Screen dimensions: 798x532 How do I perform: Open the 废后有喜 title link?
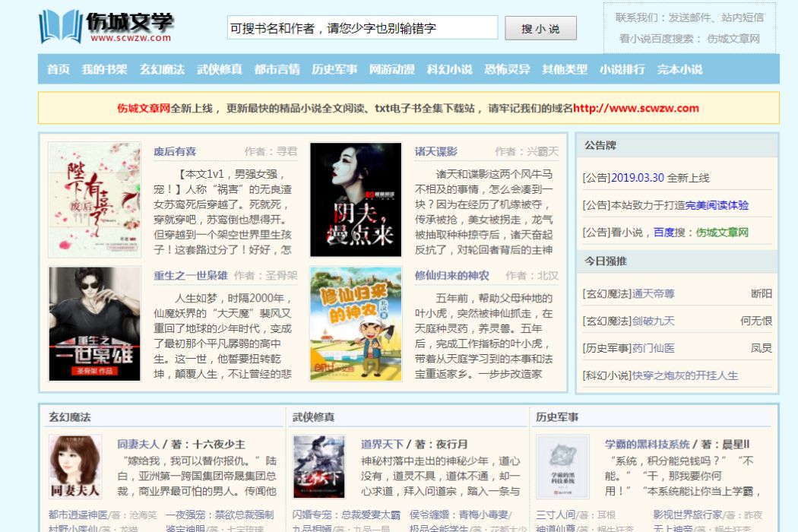pyautogui.click(x=175, y=151)
